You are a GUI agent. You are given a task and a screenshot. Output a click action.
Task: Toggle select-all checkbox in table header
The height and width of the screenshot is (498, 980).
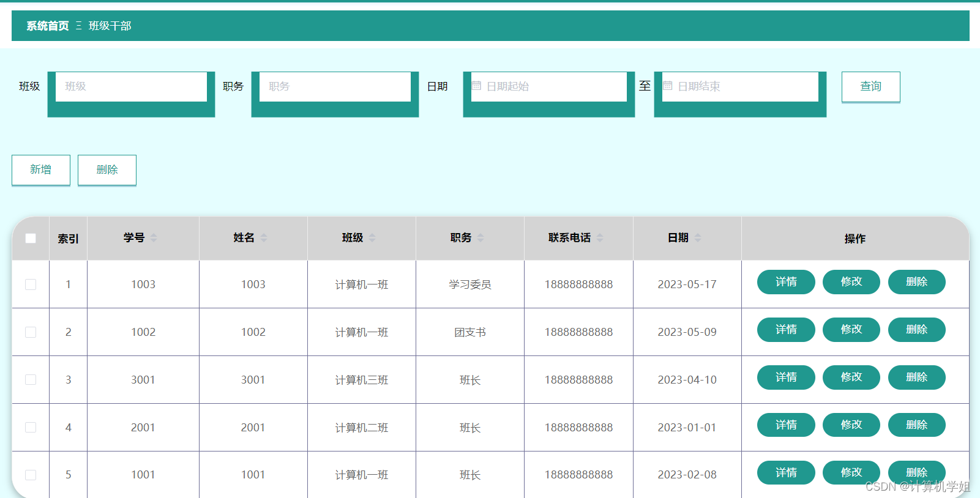31,239
